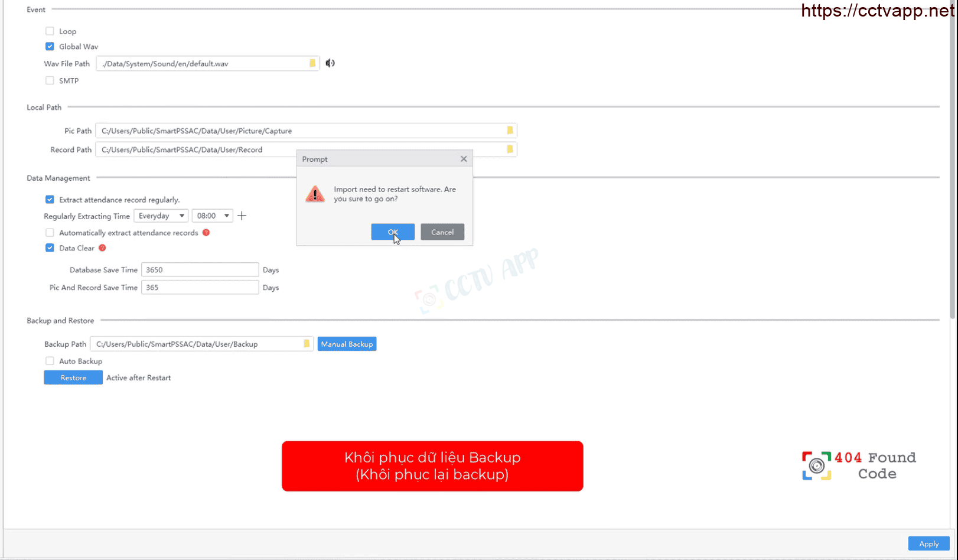The image size is (958, 560).
Task: Cancel the import prompt
Action: (442, 232)
